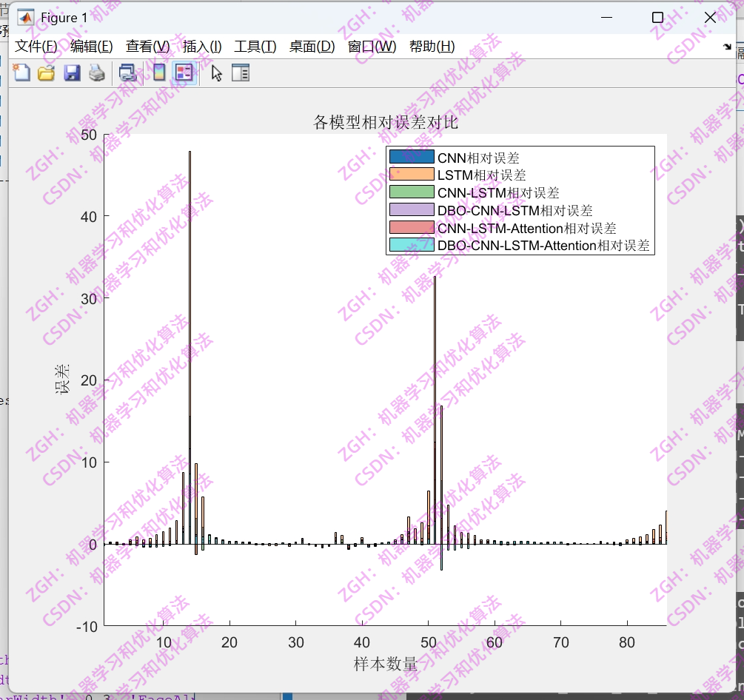The image size is (744, 700).
Task: Click the x-axis tick label 70
Action: pos(561,642)
